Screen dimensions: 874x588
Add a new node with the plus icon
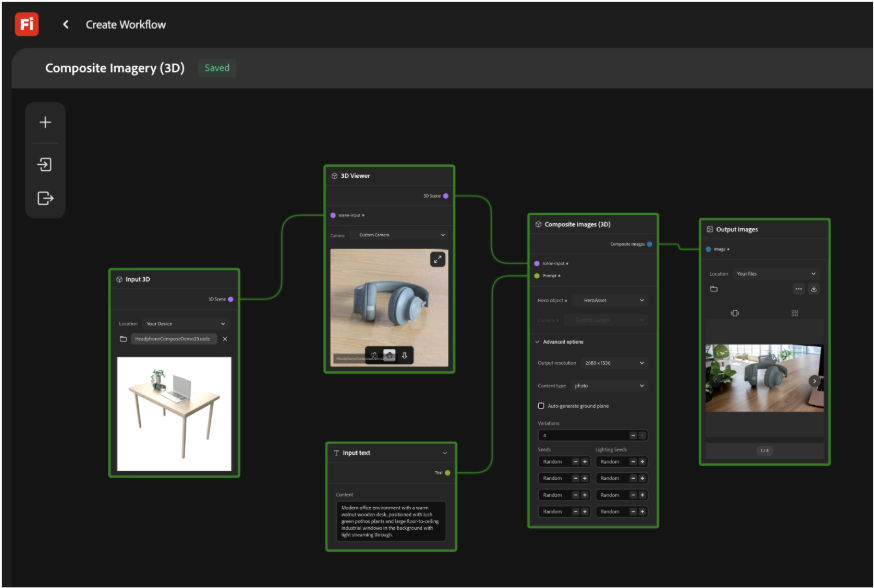click(x=45, y=122)
